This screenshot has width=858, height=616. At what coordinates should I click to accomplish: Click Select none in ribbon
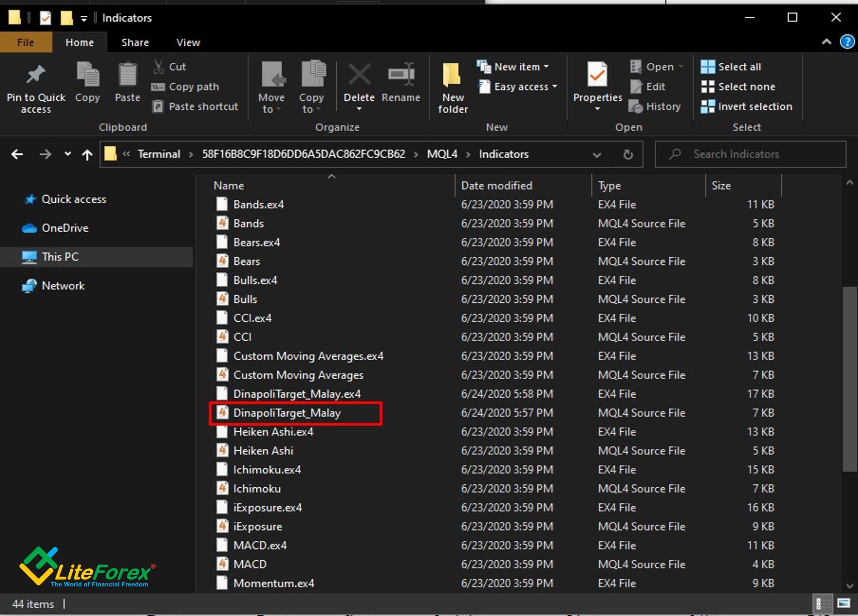click(746, 87)
